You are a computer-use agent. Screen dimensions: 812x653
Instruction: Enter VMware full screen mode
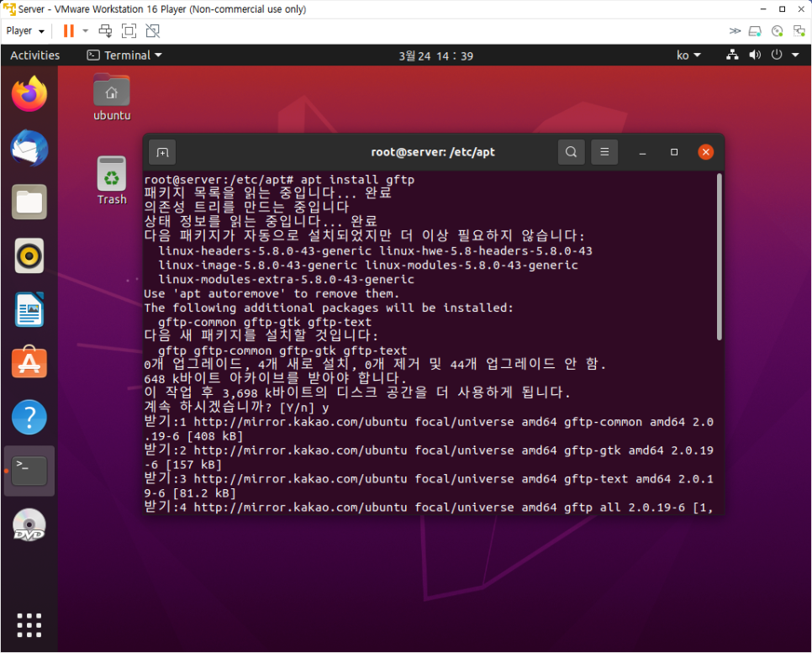[x=129, y=31]
